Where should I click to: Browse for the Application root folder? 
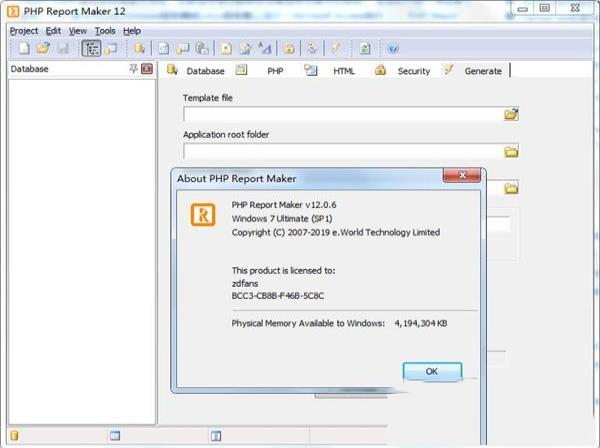coord(511,152)
